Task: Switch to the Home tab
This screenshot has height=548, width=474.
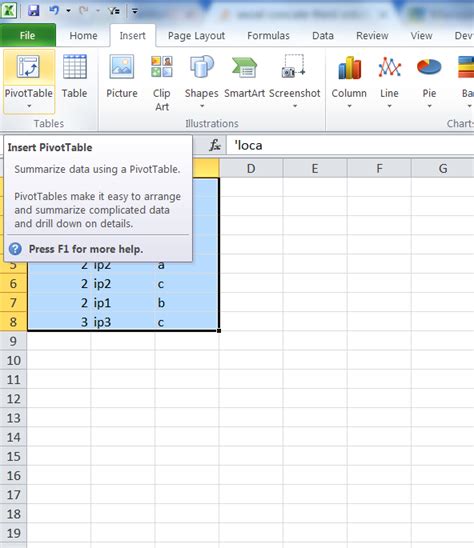Action: 83,35
